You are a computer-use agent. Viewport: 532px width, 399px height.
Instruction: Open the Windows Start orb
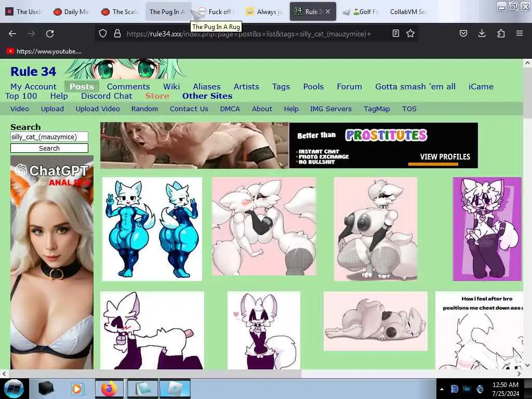[x=14, y=389]
